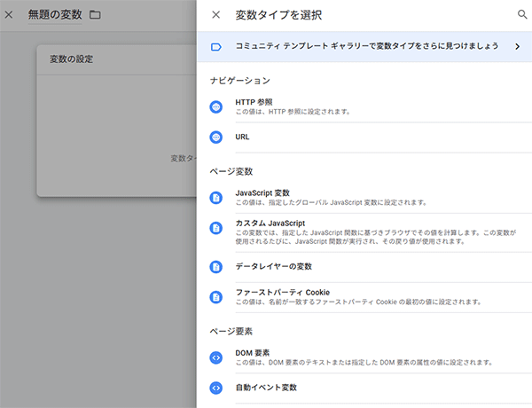Click the カスタム JavaScript description text
The height and width of the screenshot is (408, 532).
pyautogui.click(x=376, y=237)
